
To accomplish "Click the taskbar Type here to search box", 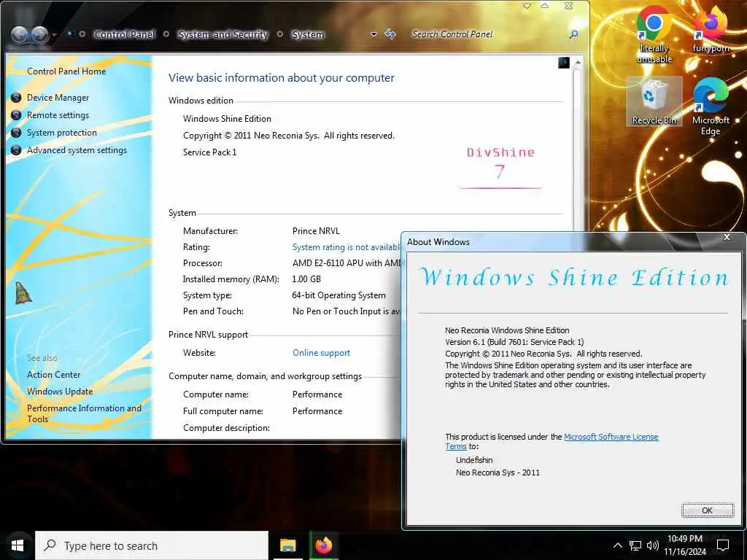I will coord(152,545).
